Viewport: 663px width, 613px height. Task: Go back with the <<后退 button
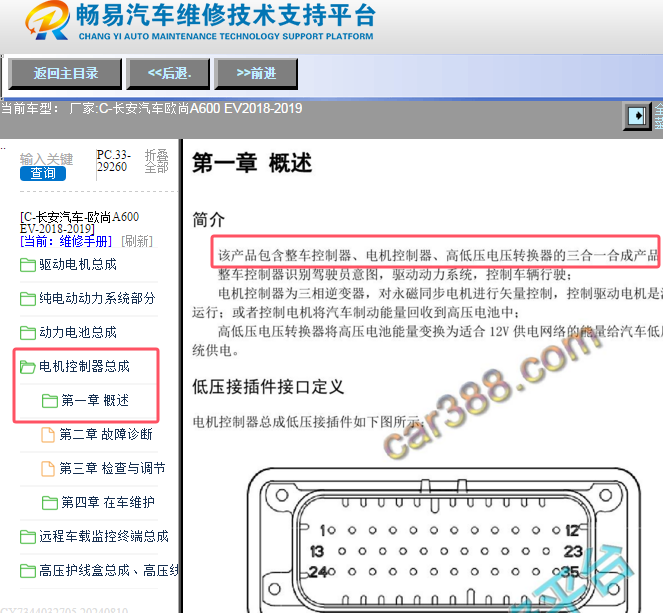[x=168, y=74]
